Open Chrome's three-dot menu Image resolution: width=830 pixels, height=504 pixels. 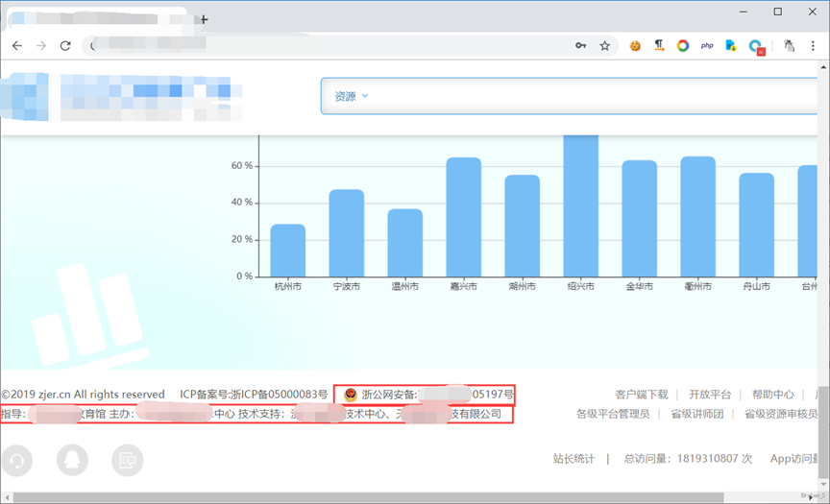[x=813, y=45]
